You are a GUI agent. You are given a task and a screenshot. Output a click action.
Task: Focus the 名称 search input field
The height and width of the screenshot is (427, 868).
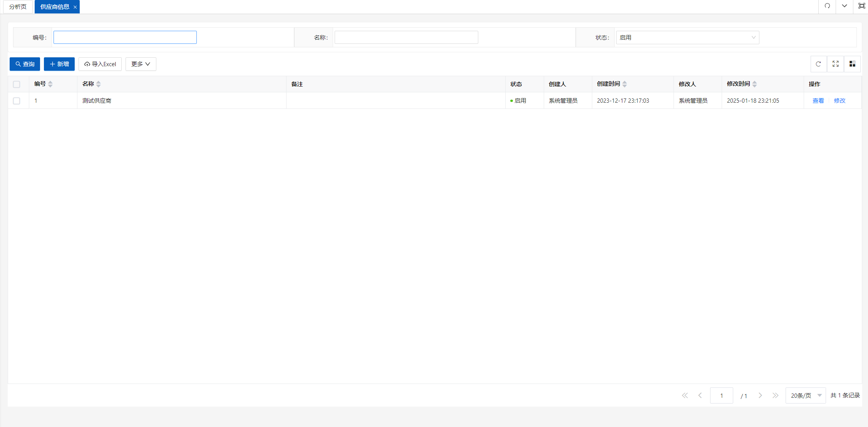[406, 37]
